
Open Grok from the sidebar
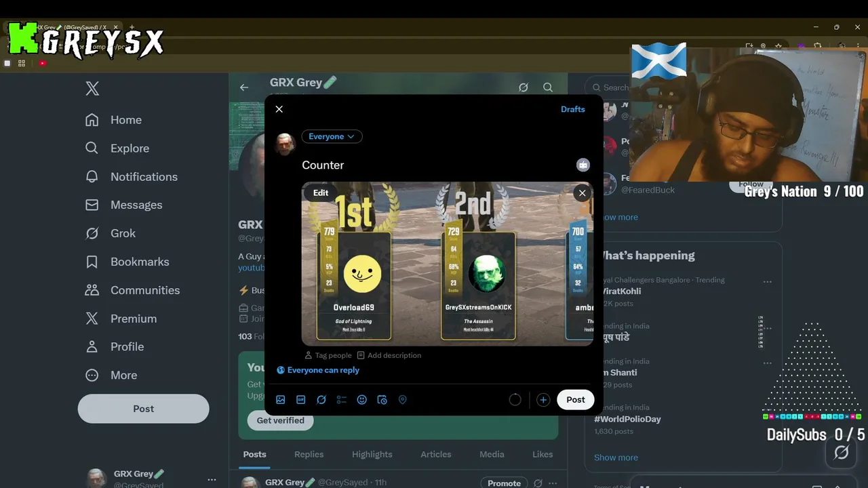110,233
